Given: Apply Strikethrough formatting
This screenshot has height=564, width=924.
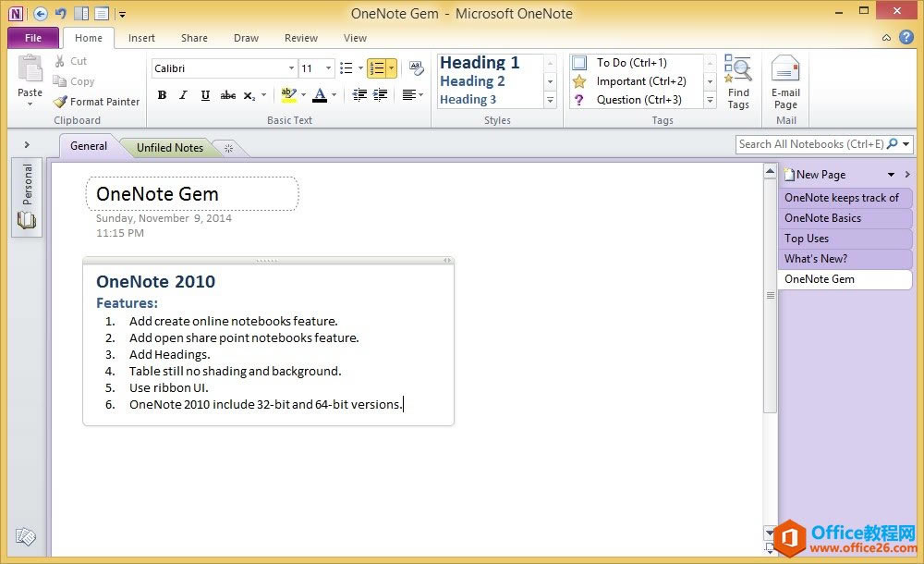Looking at the screenshot, I should coord(227,95).
